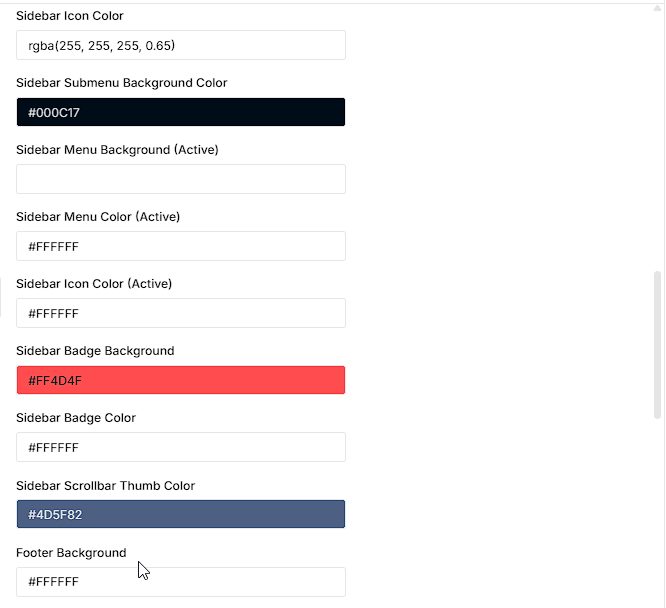Screen dimensions: 666x608
Task: Select the Sidebar Menu Color (Active) field
Action: click(181, 246)
